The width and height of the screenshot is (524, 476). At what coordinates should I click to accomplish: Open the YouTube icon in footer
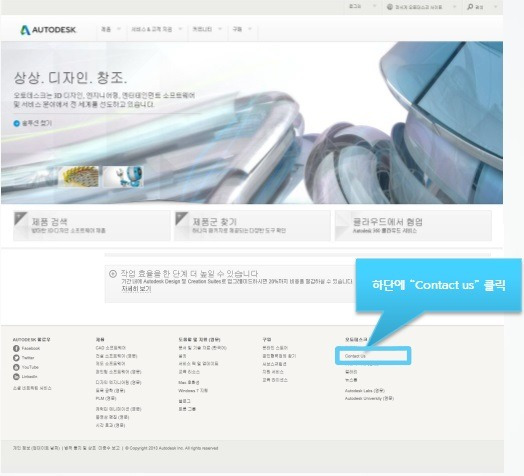[16, 367]
